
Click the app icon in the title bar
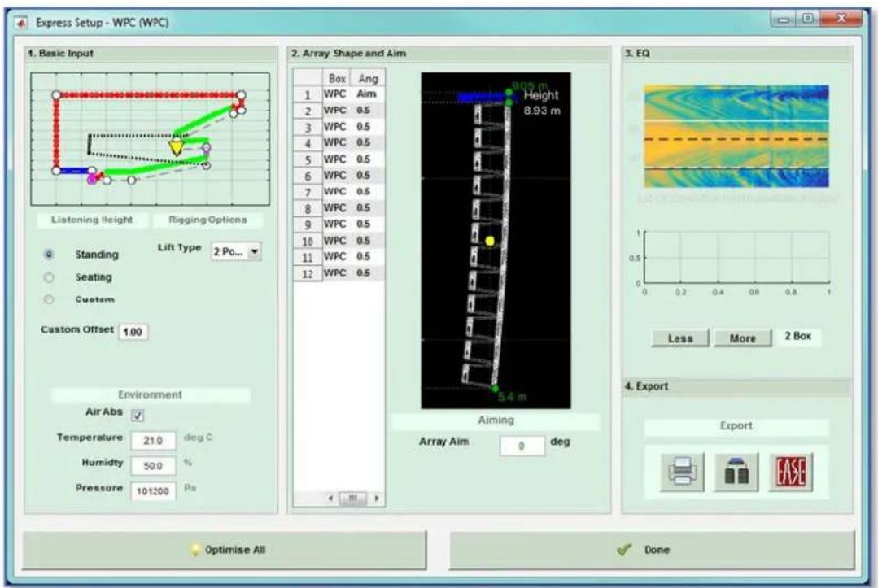[x=21, y=23]
